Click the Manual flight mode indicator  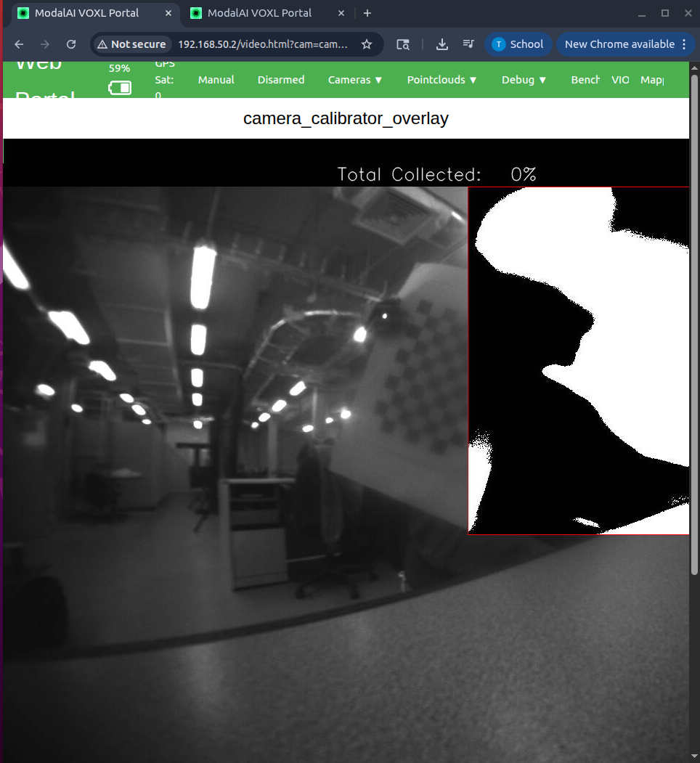[x=216, y=80]
